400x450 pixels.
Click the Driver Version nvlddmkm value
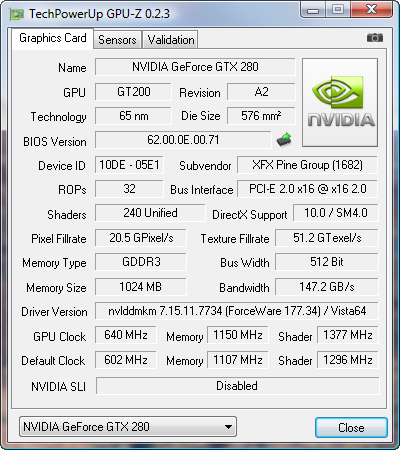click(x=237, y=311)
